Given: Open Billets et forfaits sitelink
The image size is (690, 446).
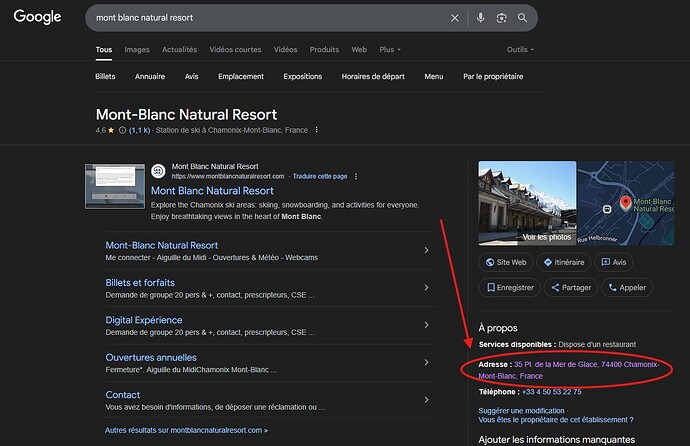Looking at the screenshot, I should [x=140, y=283].
